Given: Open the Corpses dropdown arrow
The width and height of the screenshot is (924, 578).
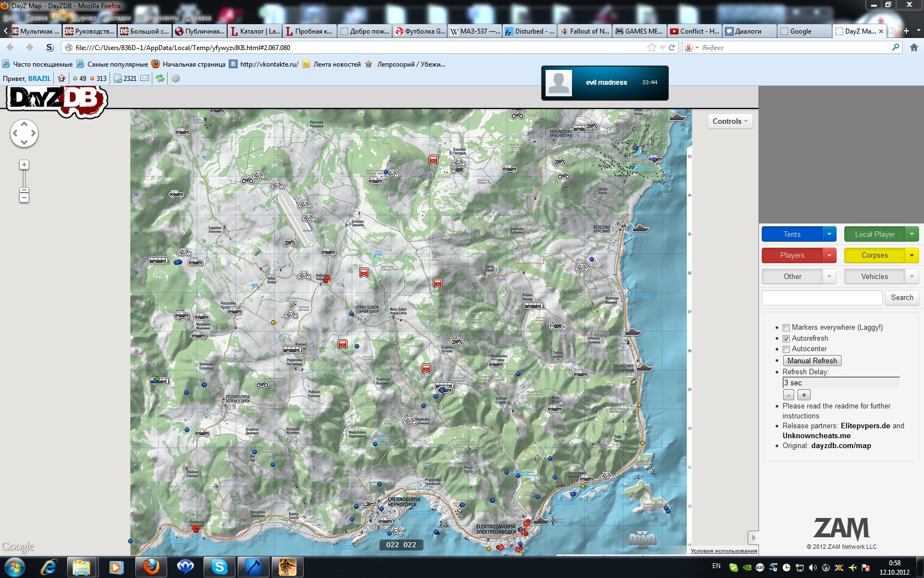Looking at the screenshot, I should tap(912, 255).
